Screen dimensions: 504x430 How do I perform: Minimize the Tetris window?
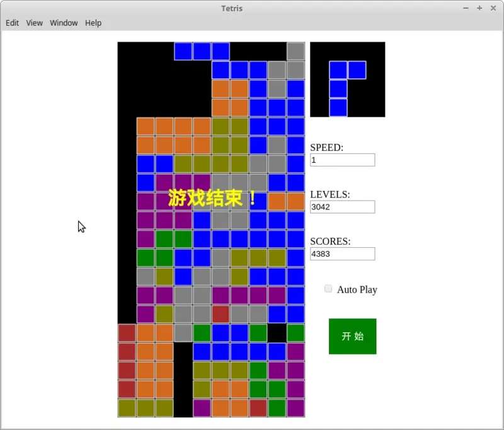466,8
